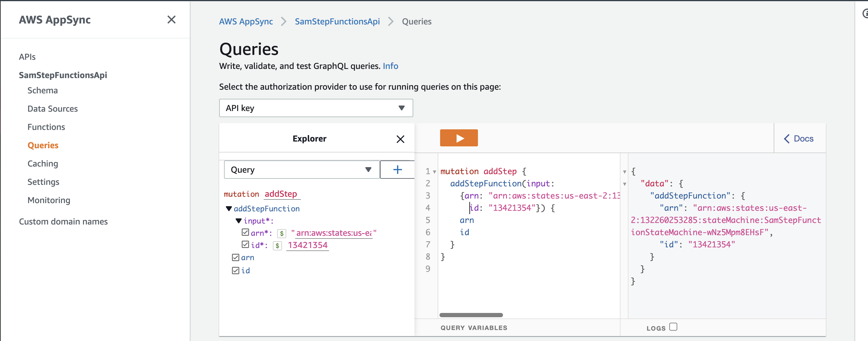This screenshot has width=868, height=341.
Task: Click the plus icon to add operation
Action: [397, 170]
